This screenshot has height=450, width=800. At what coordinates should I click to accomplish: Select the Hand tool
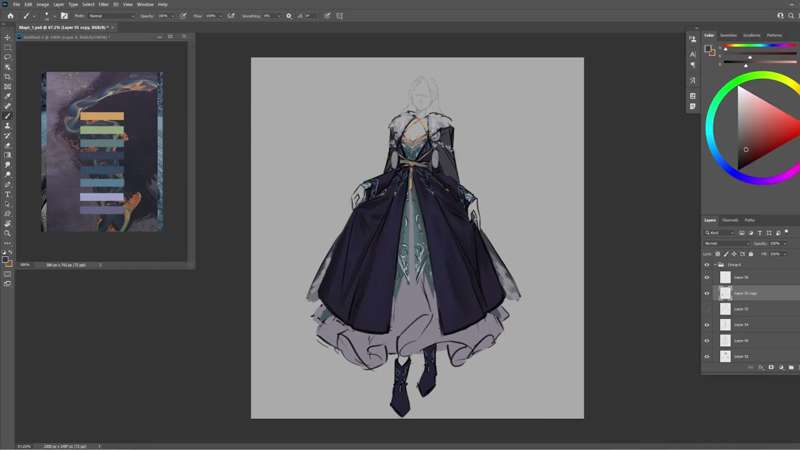coord(7,223)
